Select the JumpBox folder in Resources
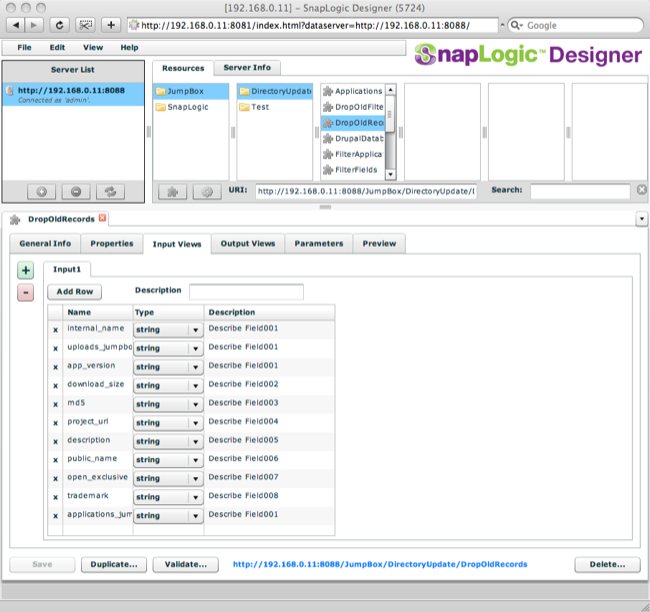The image size is (650, 612). tap(191, 91)
